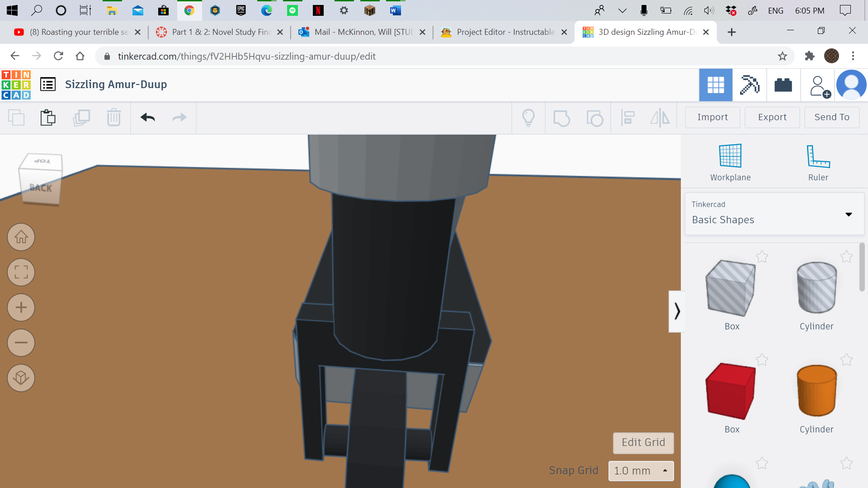Screen dimensions: 868x488
Task: Switch to Mail - McKinnon tab
Action: tap(362, 32)
